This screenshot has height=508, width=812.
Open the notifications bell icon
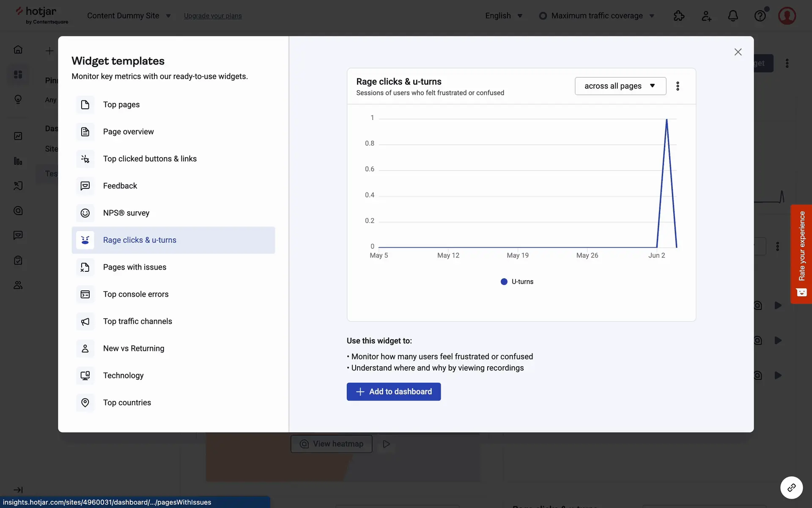732,16
